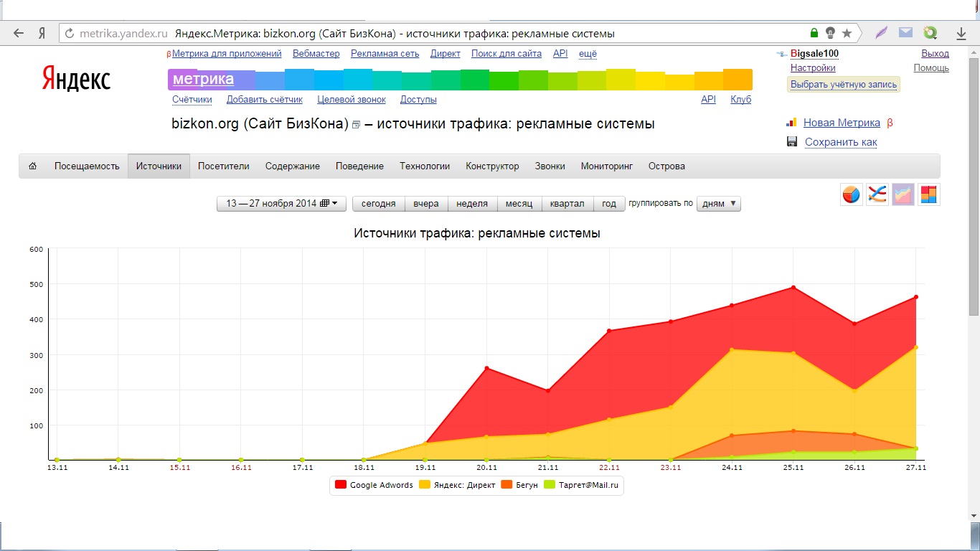This screenshot has height=551, width=980.
Task: Open the 'дням' grouping dropdown
Action: click(719, 204)
